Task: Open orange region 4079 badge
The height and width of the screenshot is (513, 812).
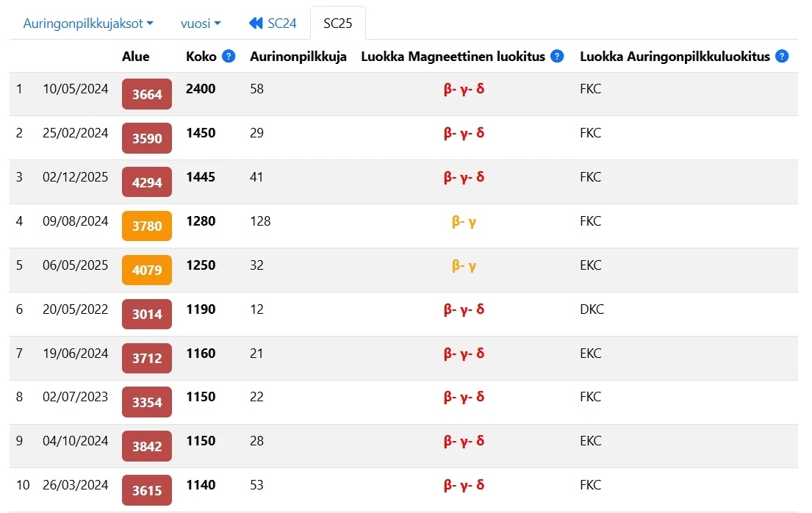Action: pyautogui.click(x=147, y=270)
